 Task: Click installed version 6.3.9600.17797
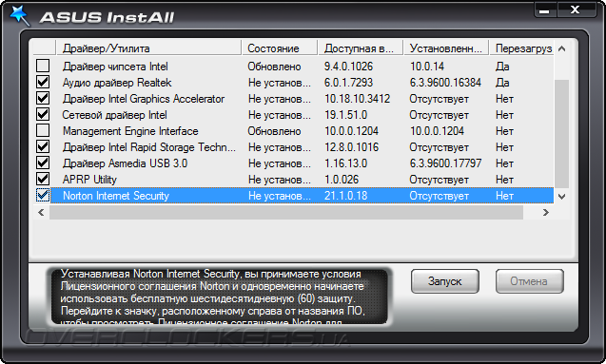[445, 163]
